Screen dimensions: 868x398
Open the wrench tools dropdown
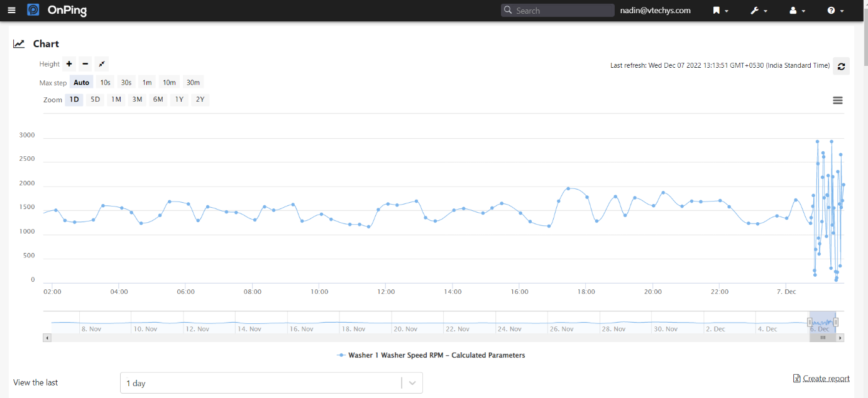[759, 11]
